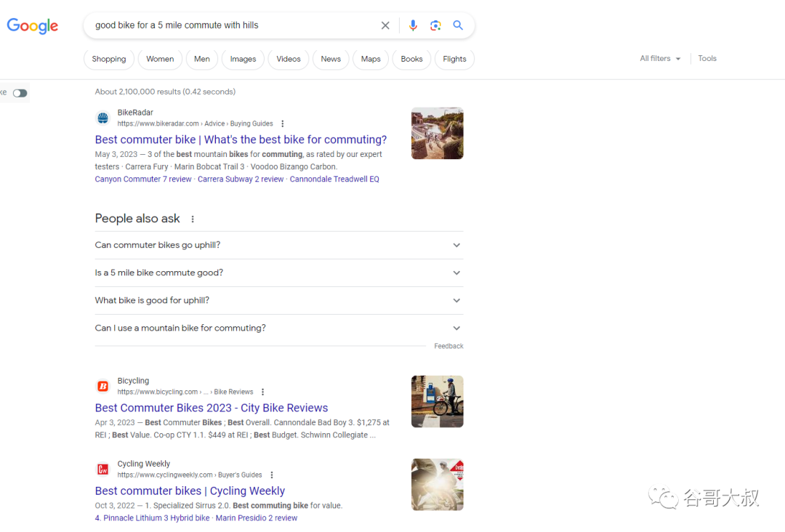Open Cannondale Treadwell EQ link

pos(334,180)
